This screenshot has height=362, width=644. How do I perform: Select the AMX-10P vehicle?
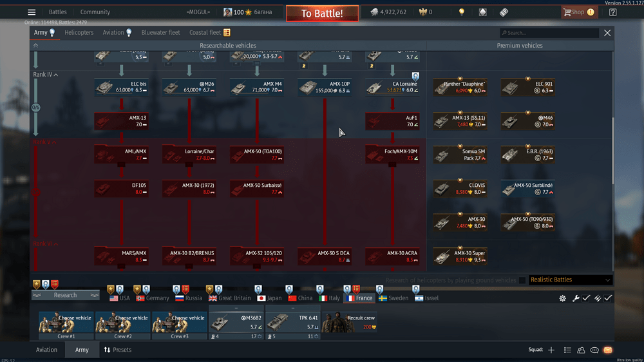point(325,87)
